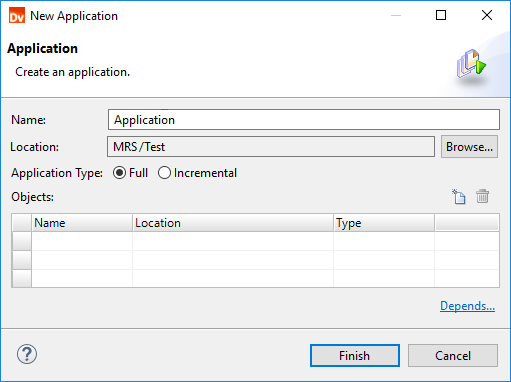Open the Depends link

[x=467, y=306]
